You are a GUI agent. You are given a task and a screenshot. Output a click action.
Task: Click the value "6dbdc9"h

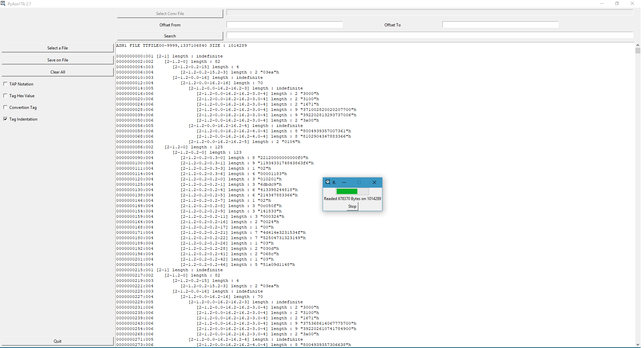(270, 184)
